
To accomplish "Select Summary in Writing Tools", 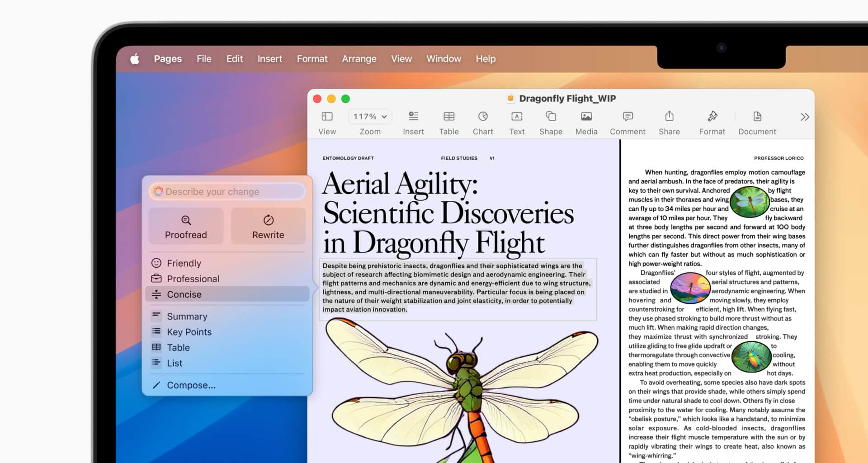I will pos(227,316).
